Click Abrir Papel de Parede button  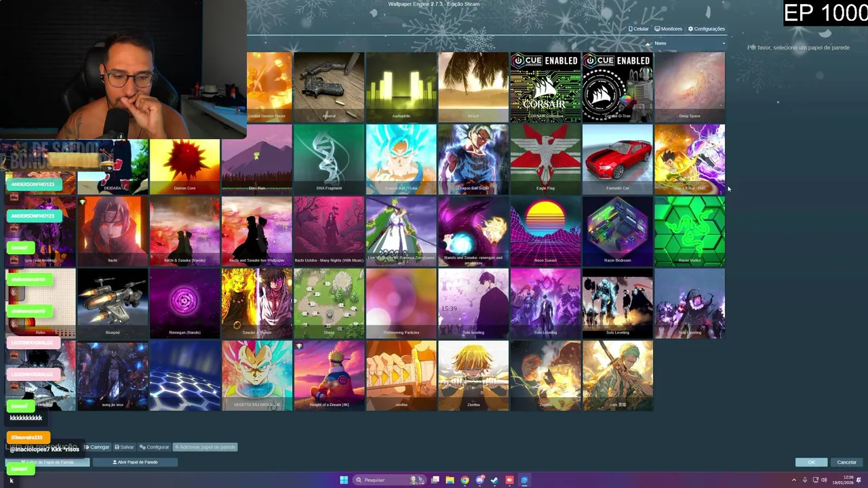click(x=135, y=462)
